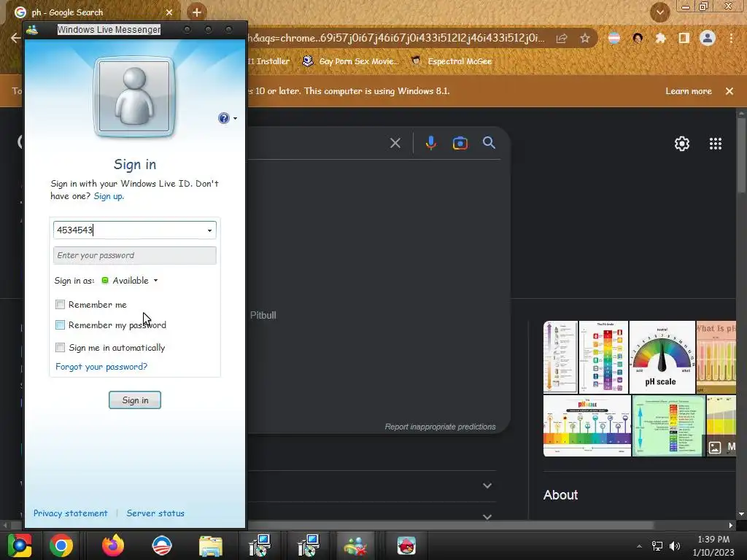
Task: Open the pH scale gauge thumbnail
Action: click(x=662, y=357)
